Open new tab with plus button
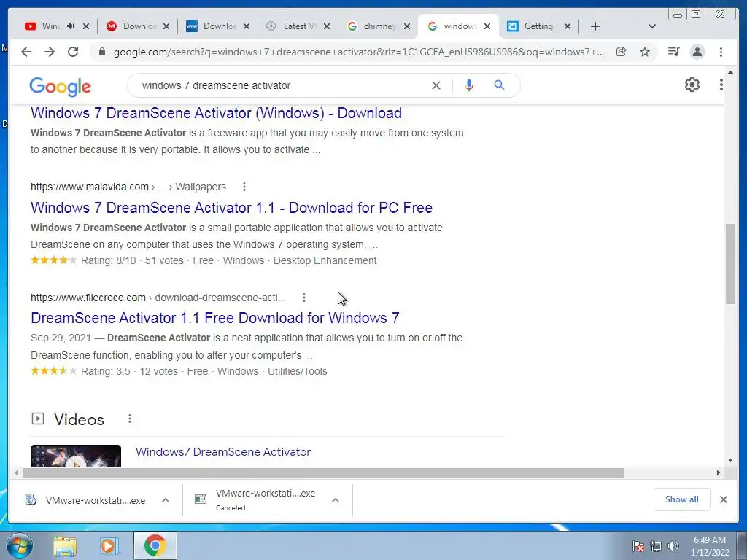 595,26
